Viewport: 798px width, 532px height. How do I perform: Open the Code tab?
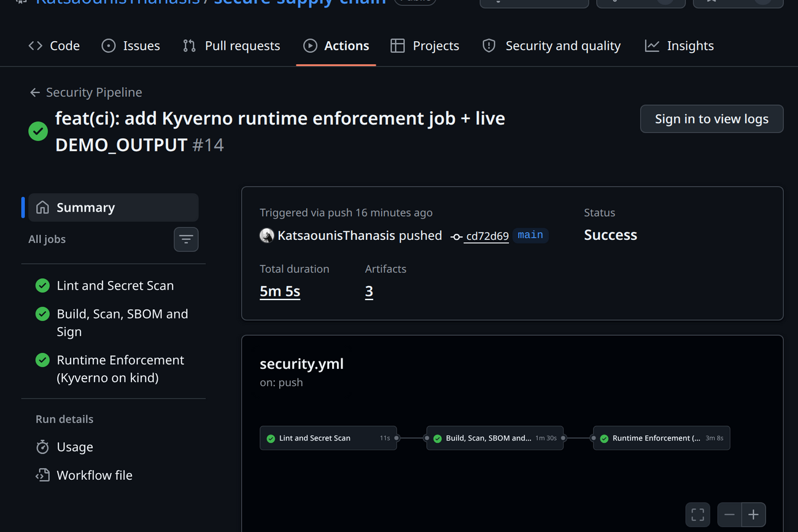pos(54,46)
